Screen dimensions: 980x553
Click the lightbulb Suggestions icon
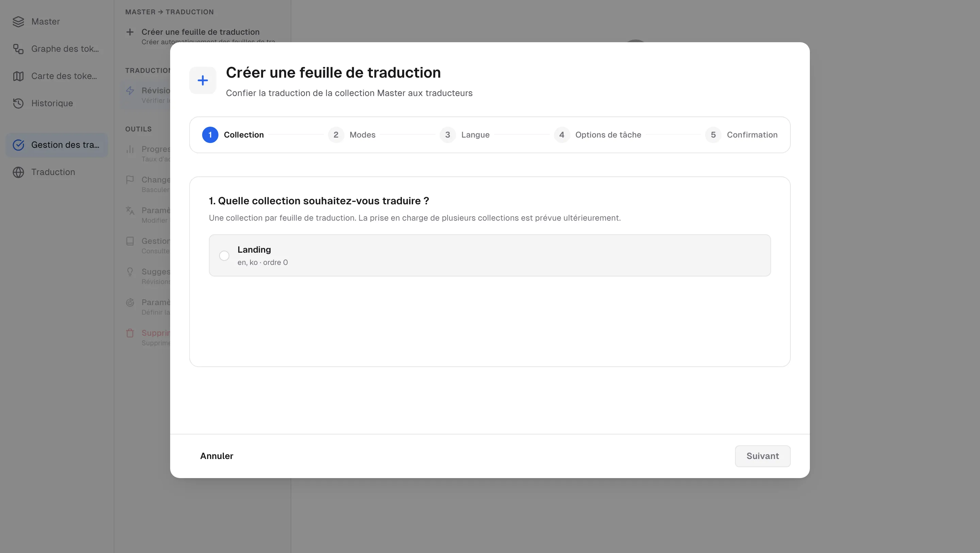(x=130, y=272)
